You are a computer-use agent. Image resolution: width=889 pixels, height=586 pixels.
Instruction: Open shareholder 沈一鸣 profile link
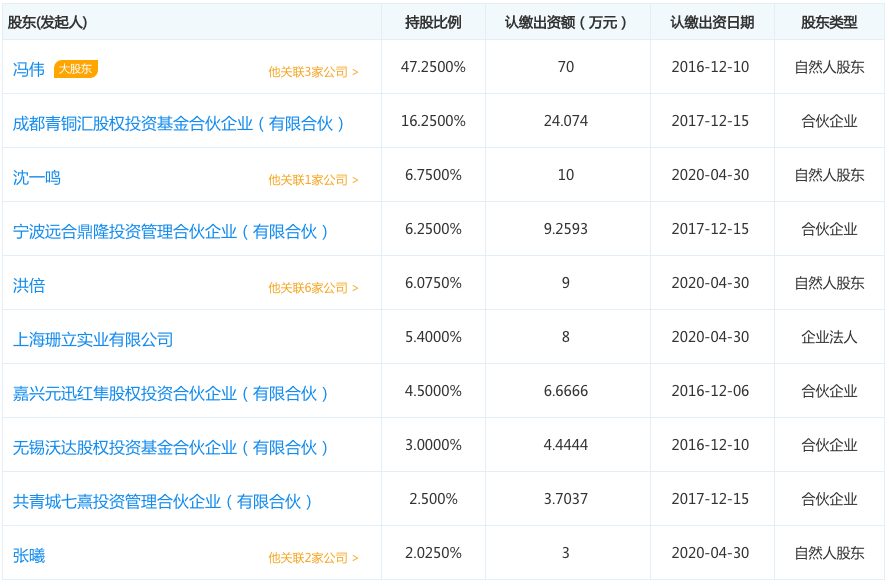click(x=36, y=177)
